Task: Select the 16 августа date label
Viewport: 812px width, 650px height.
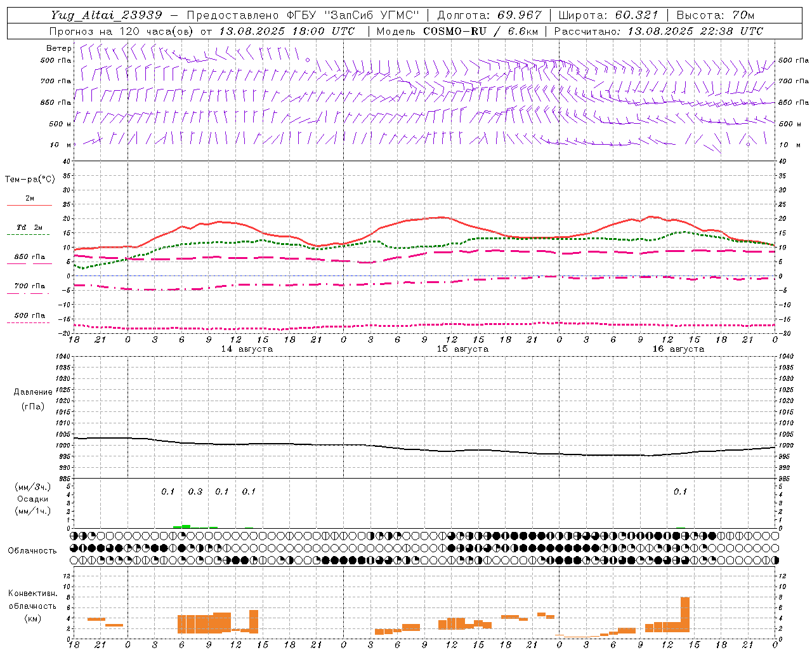Action: pyautogui.click(x=678, y=349)
